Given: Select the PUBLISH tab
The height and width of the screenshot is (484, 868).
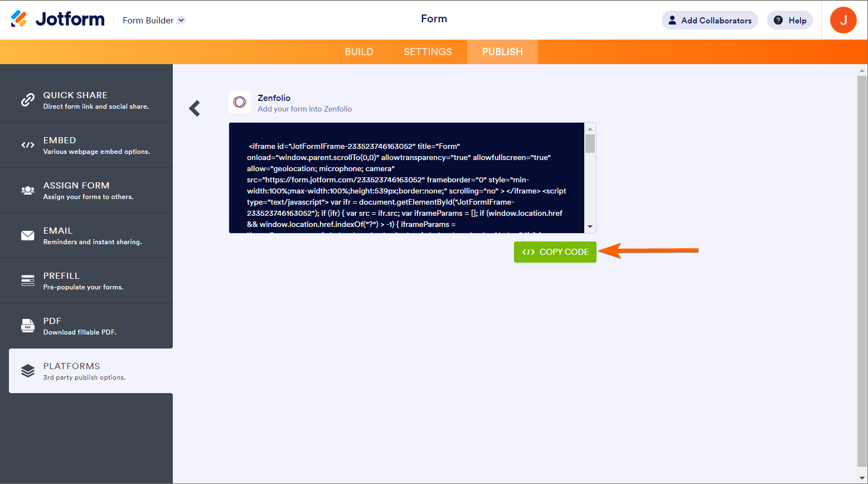Looking at the screenshot, I should [x=502, y=52].
